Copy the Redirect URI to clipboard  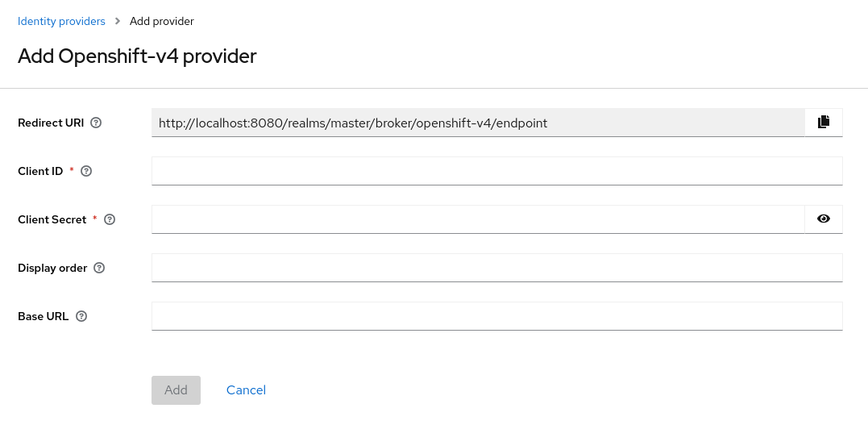(823, 123)
